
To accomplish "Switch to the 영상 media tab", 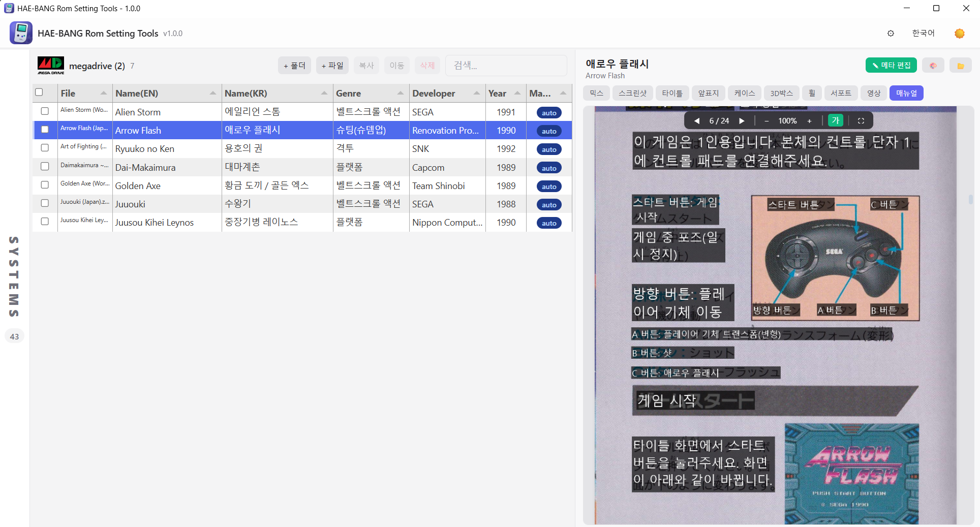I will coord(874,93).
